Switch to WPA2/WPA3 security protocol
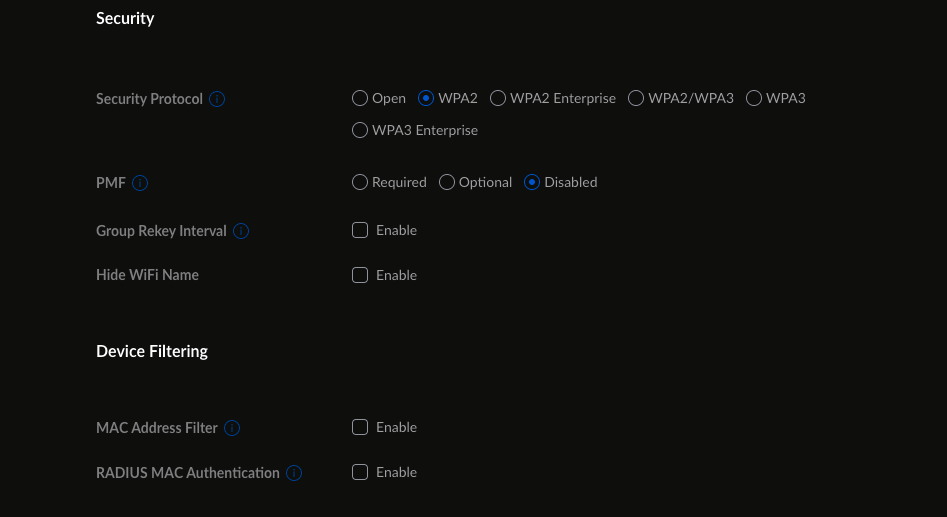947x517 pixels. point(636,98)
